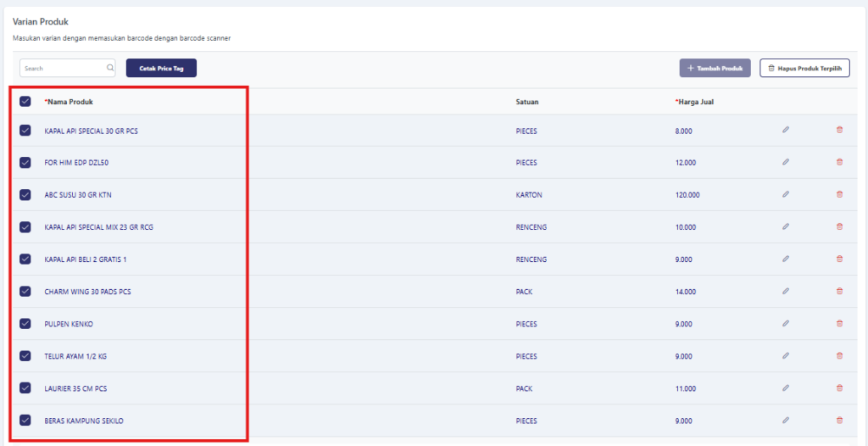The width and height of the screenshot is (868, 446).
Task: Click the Harga Jual column header
Action: tap(697, 102)
